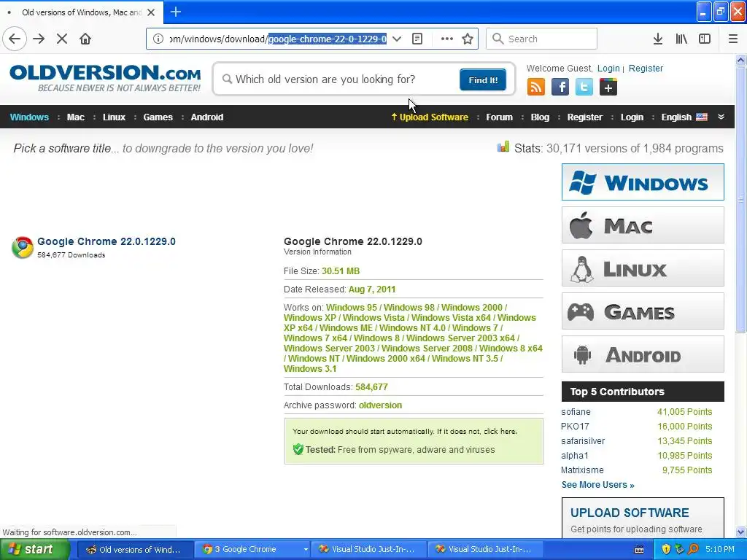Open the plus share icon
This screenshot has height=560, width=747.
pyautogui.click(x=608, y=87)
